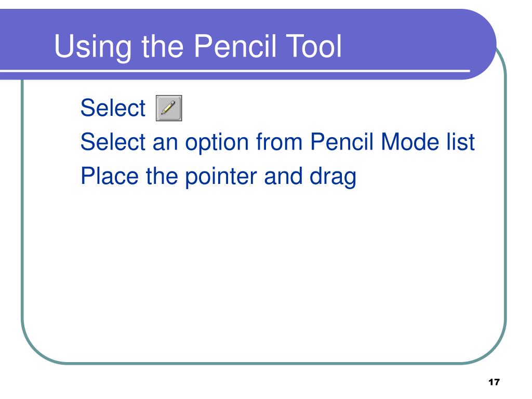This screenshot has width=532, height=399.
Task: Click the words 'Pencil Mode' in the second line
Action: (375, 141)
